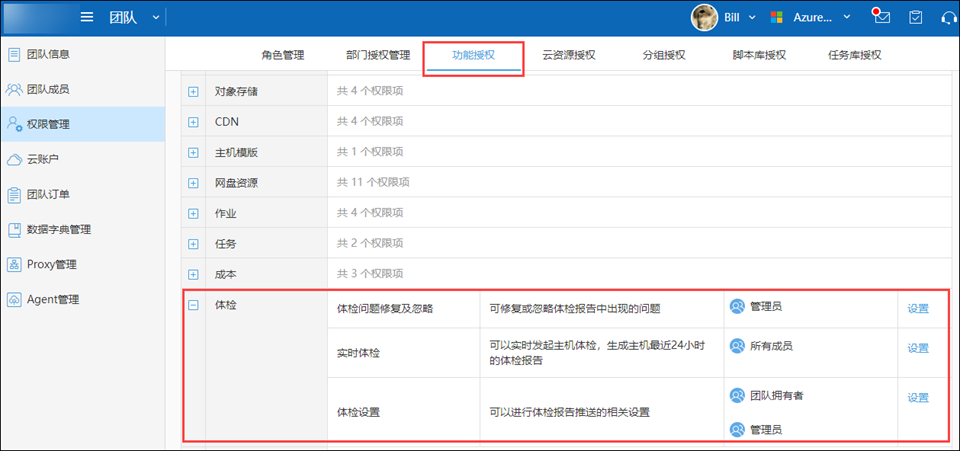This screenshot has width=960, height=451.
Task: Click the Bill username text
Action: click(732, 17)
